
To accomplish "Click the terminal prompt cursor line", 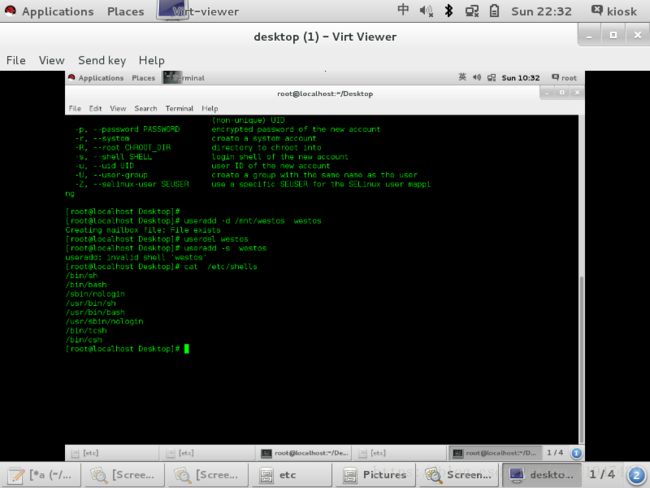I will pos(127,349).
